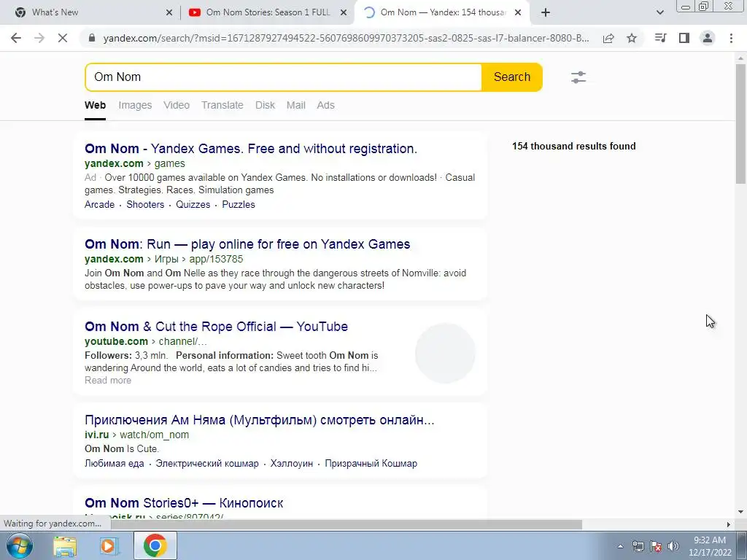Open the Windows Start menu
The image size is (747, 560).
point(20,545)
